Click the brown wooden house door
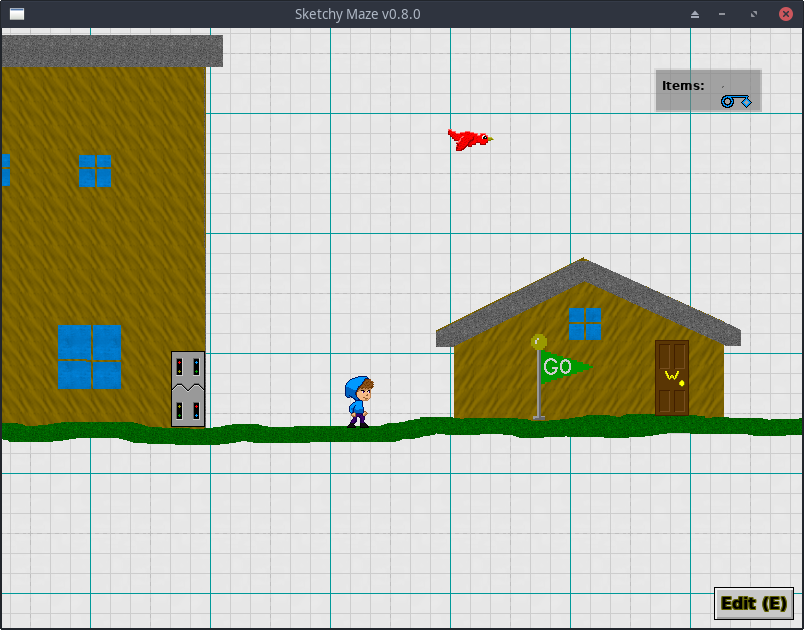 [672, 377]
